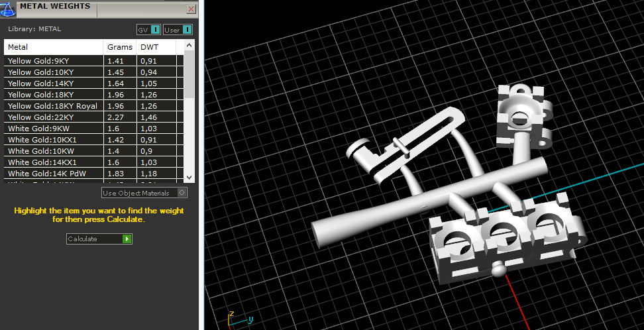The image size is (644, 330).
Task: Select White Gold:9KW row
Action: [x=93, y=129]
